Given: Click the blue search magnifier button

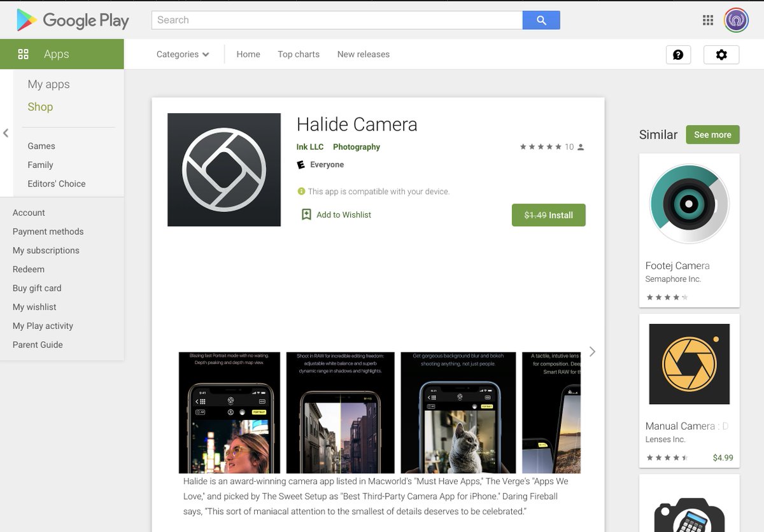Looking at the screenshot, I should (541, 20).
